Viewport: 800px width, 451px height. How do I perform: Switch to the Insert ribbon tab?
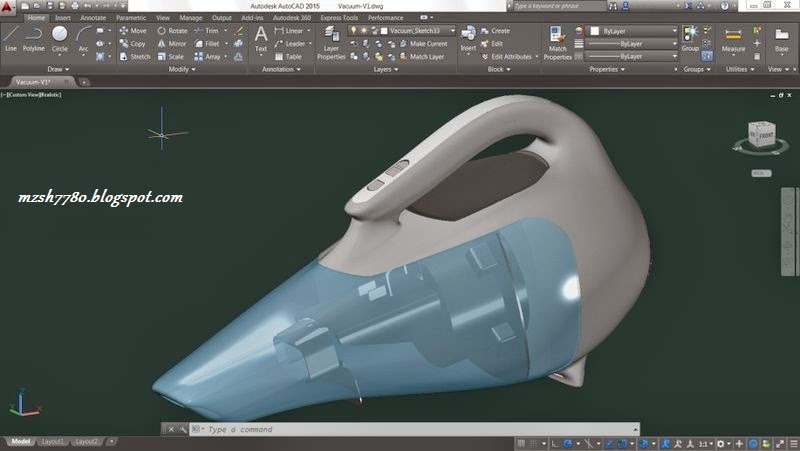pyautogui.click(x=63, y=18)
